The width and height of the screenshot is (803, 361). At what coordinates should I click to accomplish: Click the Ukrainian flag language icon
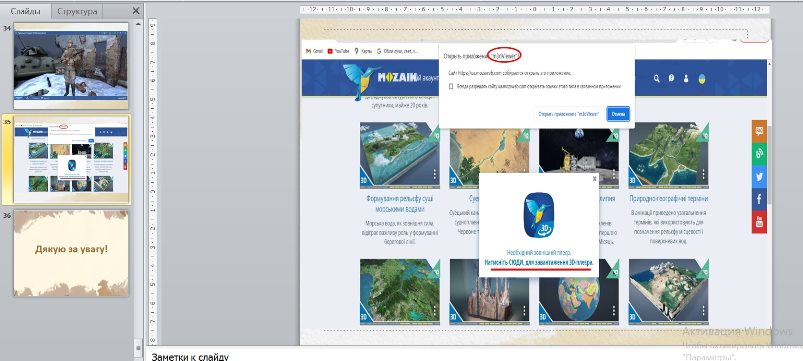[702, 78]
